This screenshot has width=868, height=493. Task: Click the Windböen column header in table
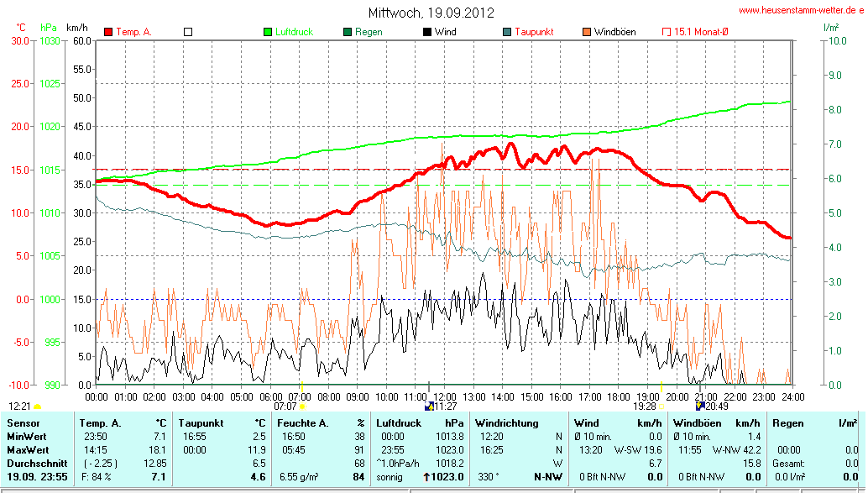tap(695, 423)
